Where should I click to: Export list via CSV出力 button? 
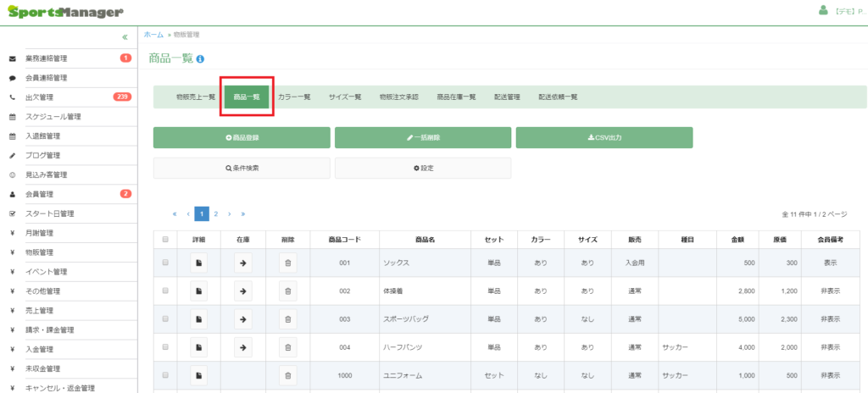point(604,138)
